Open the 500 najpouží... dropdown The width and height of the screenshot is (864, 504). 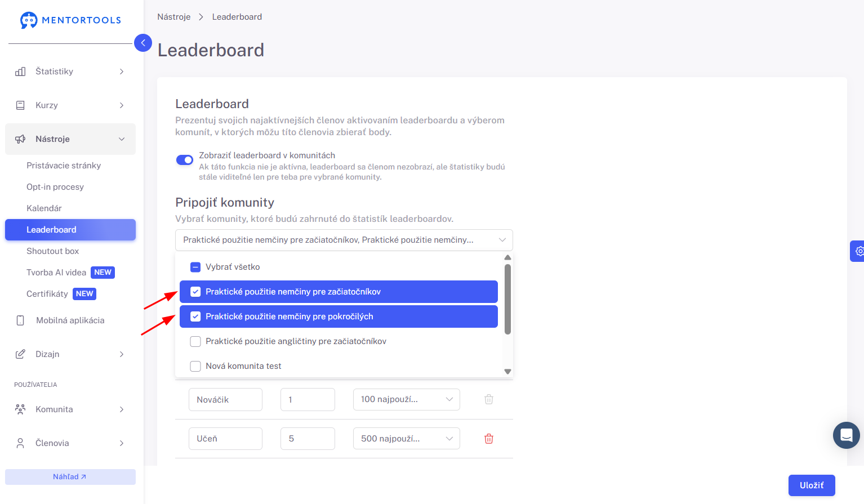(407, 439)
